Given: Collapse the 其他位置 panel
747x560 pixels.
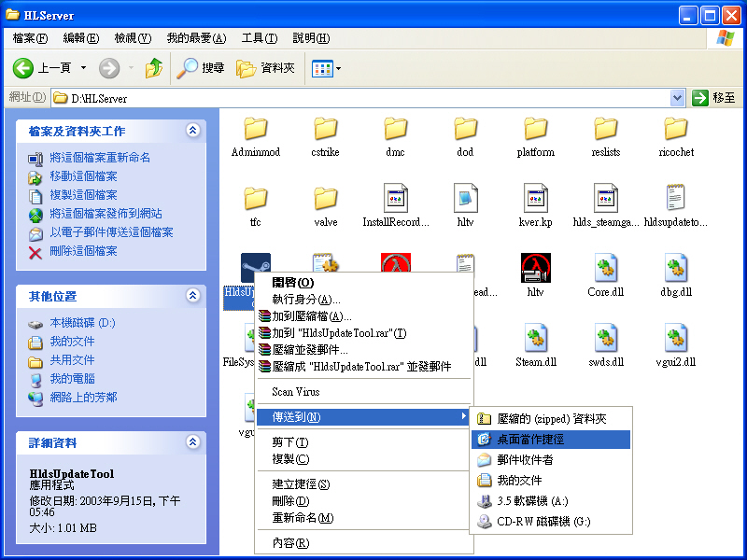Looking at the screenshot, I should (x=193, y=296).
